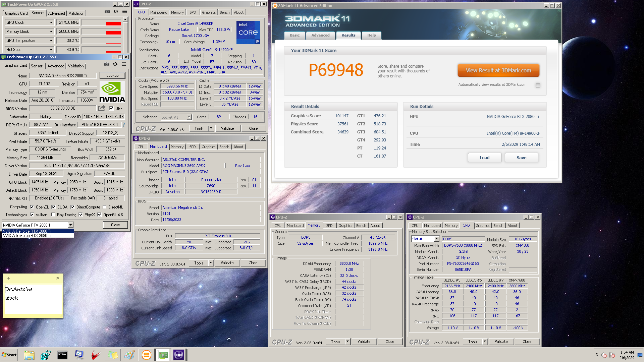Click View Result at 3DMark.com button
The width and height of the screenshot is (644, 362).
(x=498, y=71)
